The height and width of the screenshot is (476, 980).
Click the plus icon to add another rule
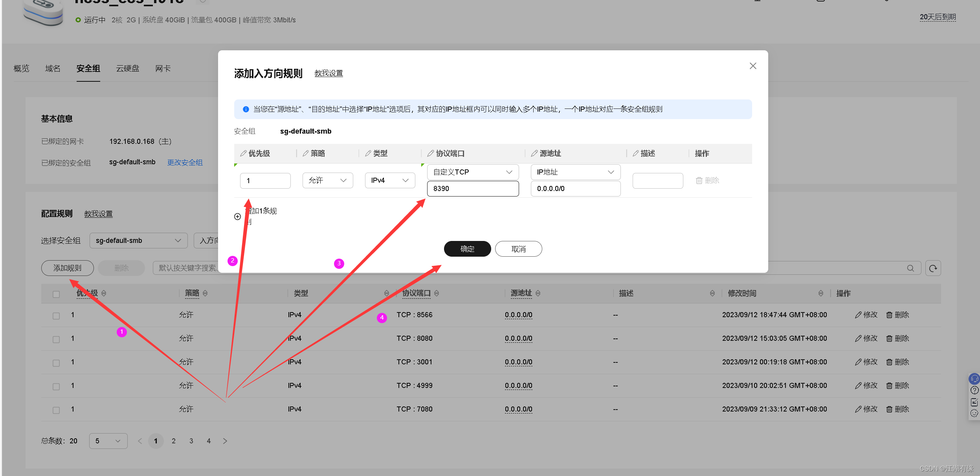(x=237, y=217)
